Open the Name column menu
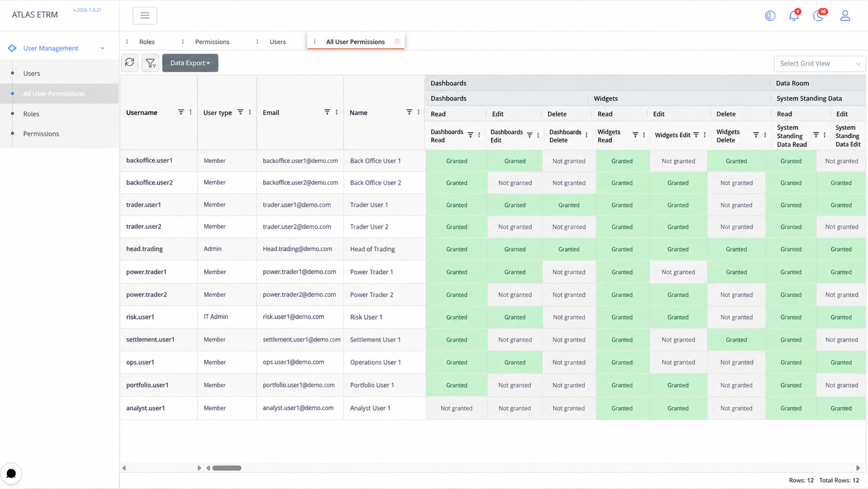The width and height of the screenshot is (868, 489). (418, 112)
